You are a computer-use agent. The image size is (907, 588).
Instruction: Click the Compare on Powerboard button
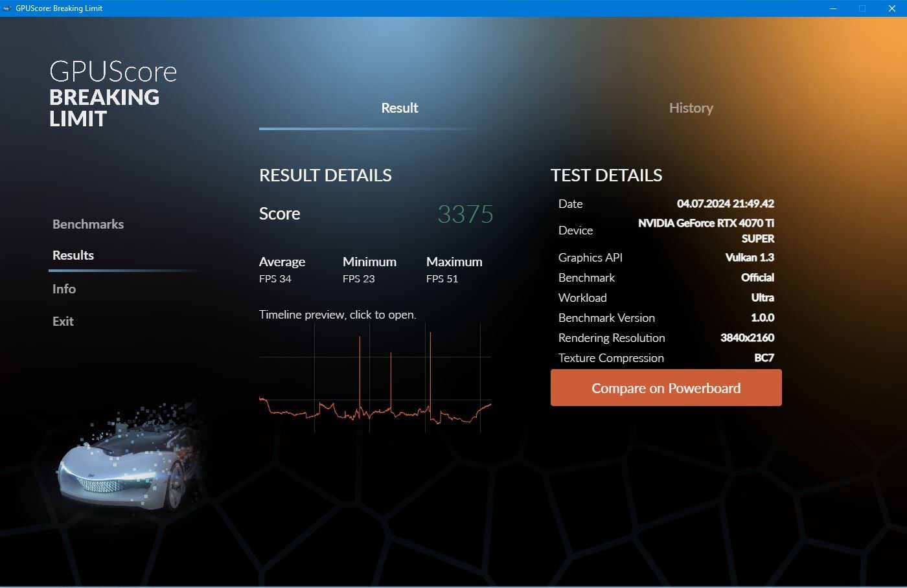[x=666, y=388]
